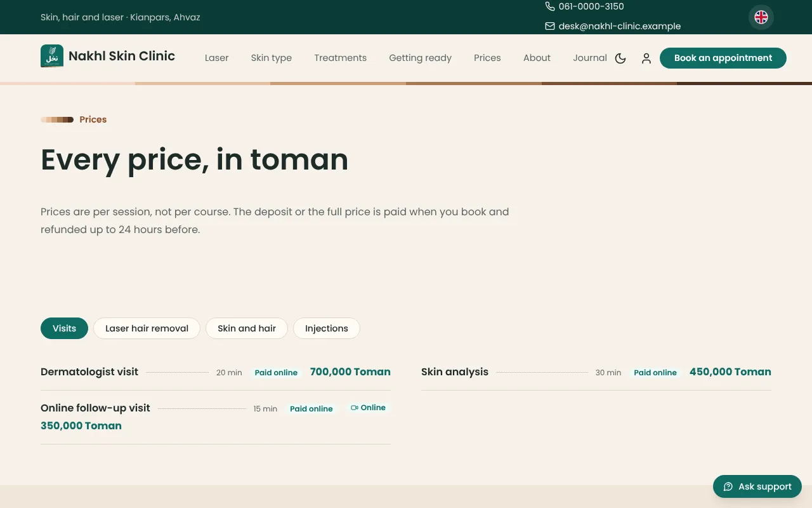Click the skin-tone swatch beside Prices label
Viewport: 812px width, 508px height.
tap(57, 119)
